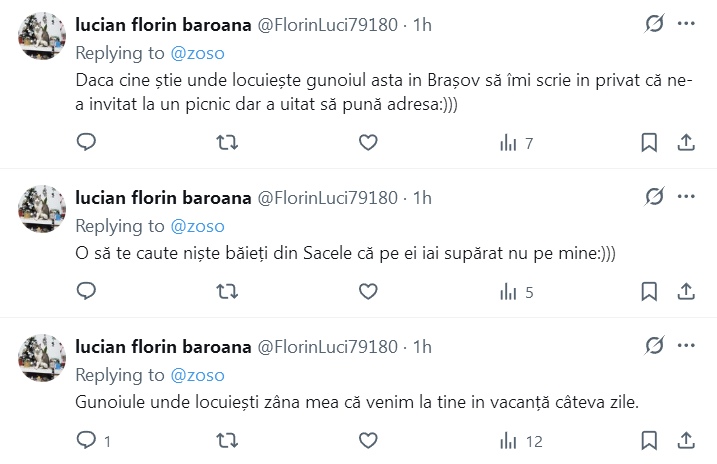Like the tweet starting with Gunoiule
Viewport: 717px width, 464px height.
point(368,440)
